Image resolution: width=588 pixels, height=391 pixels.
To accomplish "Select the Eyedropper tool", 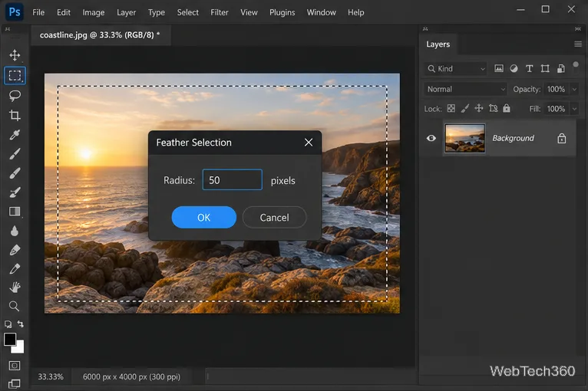I will (x=15, y=134).
